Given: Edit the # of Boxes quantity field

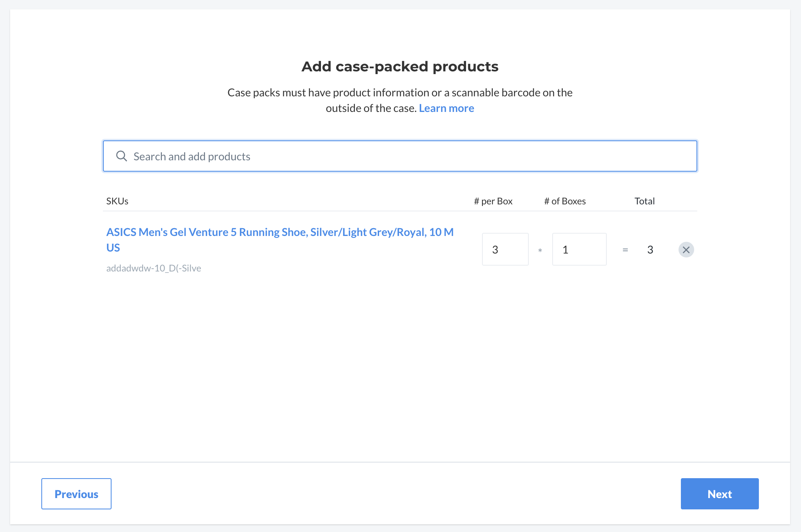Looking at the screenshot, I should 579,249.
